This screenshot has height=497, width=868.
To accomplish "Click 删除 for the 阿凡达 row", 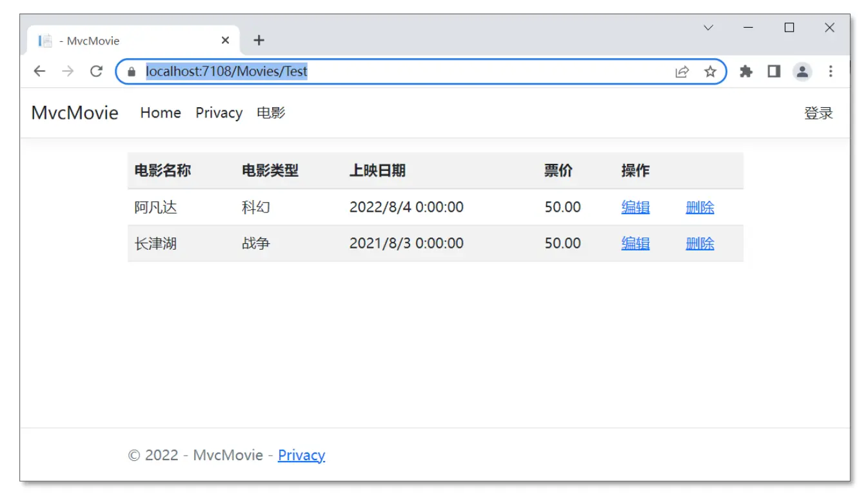I will [700, 207].
